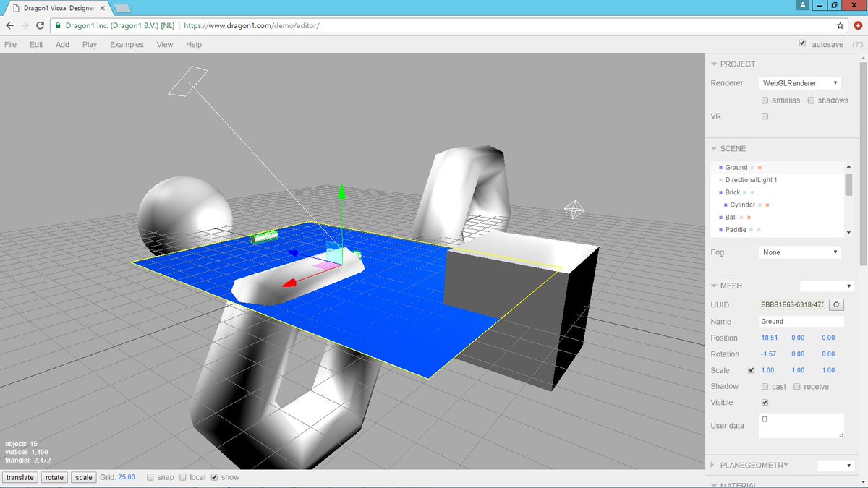
Task: Click the browser address bar URL
Action: 252,25
